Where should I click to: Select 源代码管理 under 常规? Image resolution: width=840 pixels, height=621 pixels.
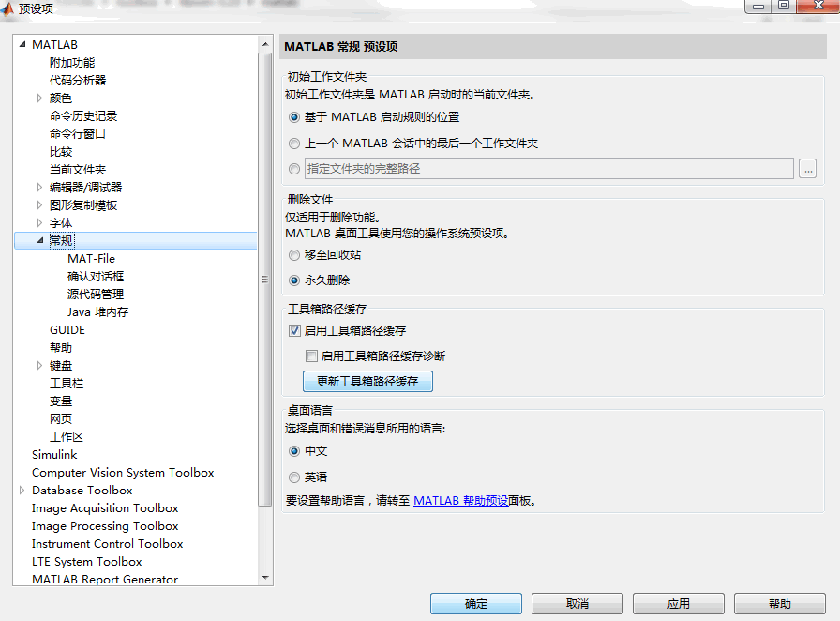(96, 294)
